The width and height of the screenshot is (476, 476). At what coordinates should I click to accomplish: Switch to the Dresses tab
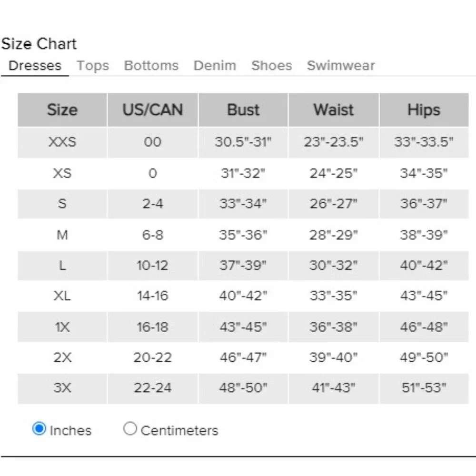coord(35,65)
